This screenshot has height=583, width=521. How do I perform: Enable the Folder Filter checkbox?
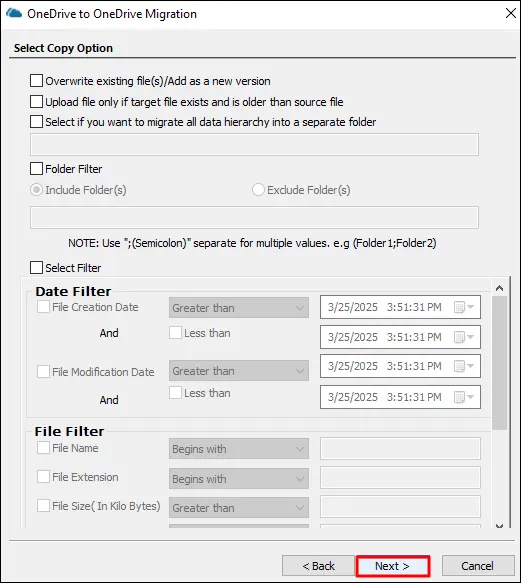(x=36, y=168)
